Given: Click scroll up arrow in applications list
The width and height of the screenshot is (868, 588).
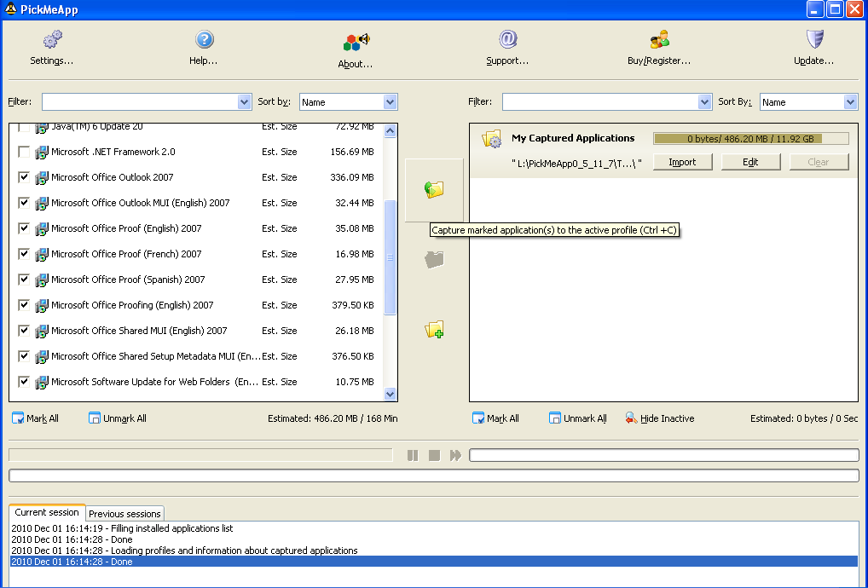Looking at the screenshot, I should pos(390,130).
